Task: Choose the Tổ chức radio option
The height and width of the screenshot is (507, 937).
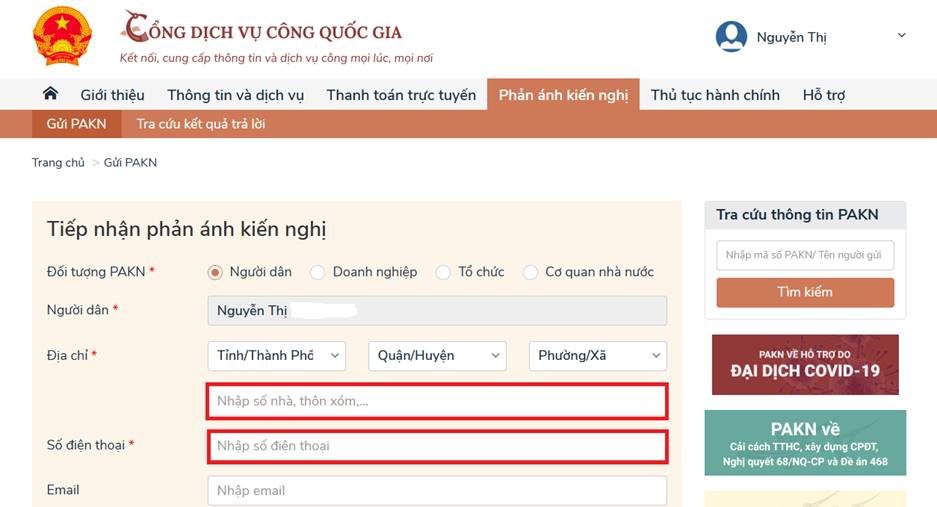Action: (443, 273)
